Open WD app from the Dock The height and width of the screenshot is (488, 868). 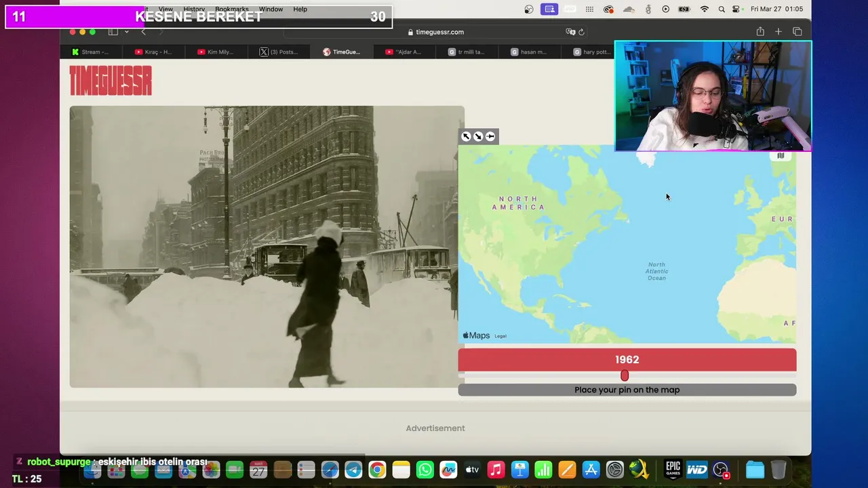(697, 470)
